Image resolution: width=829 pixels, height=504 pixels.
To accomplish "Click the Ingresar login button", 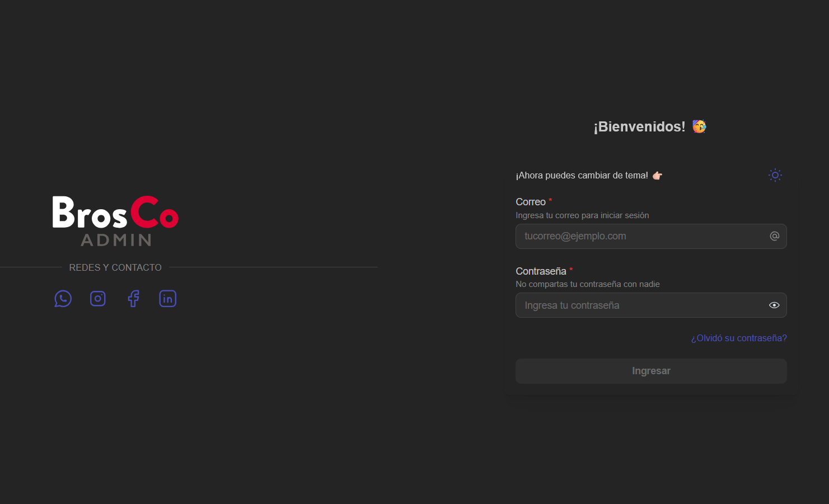I will [x=651, y=371].
